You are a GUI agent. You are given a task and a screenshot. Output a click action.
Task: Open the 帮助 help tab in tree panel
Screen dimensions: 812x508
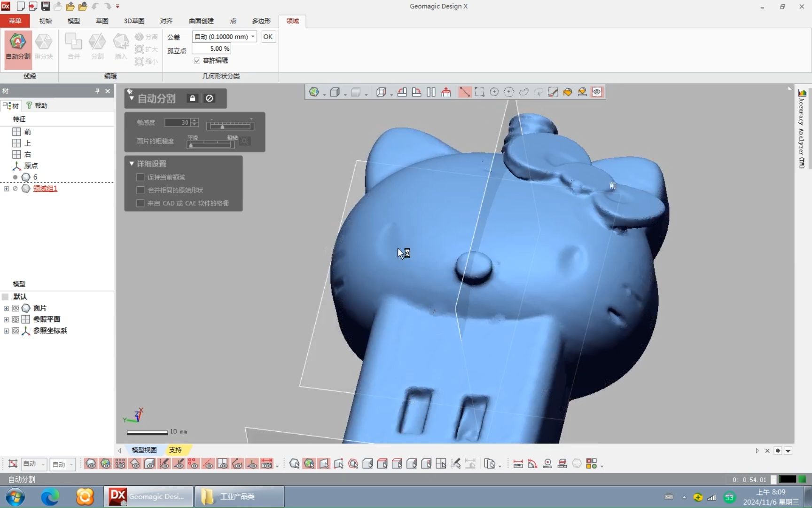pyautogui.click(x=37, y=105)
